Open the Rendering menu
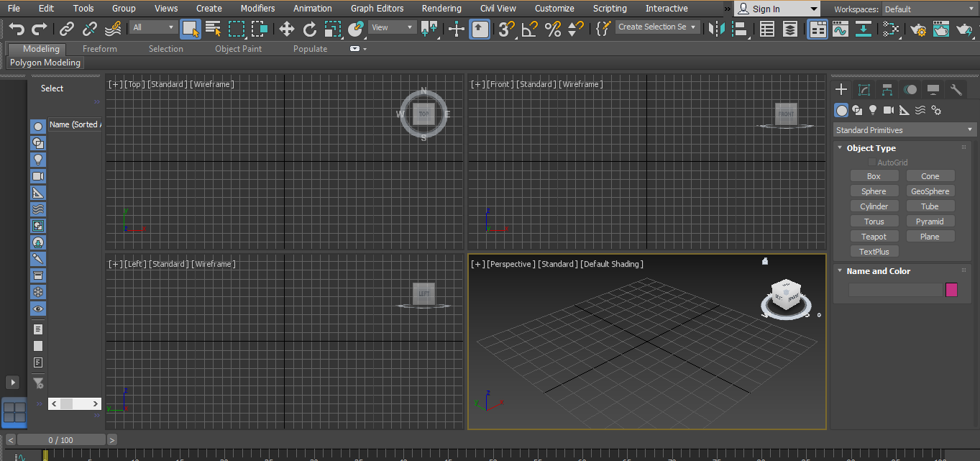 point(441,9)
